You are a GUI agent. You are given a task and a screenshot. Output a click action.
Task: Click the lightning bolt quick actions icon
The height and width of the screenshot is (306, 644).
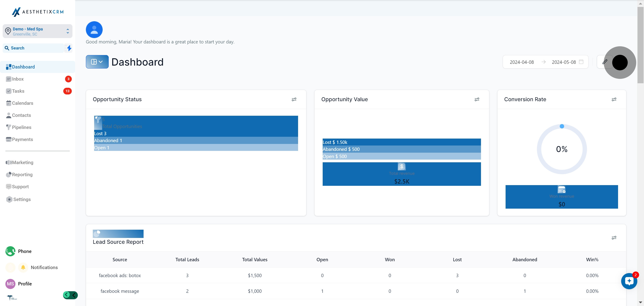pyautogui.click(x=69, y=48)
